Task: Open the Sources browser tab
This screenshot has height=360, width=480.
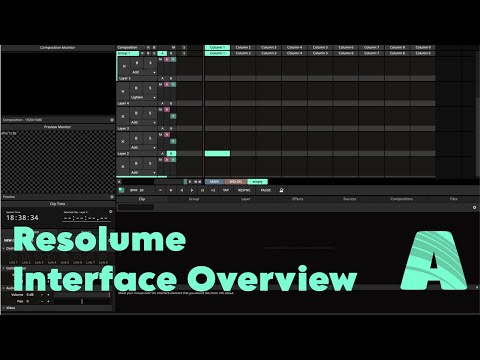Action: click(349, 199)
